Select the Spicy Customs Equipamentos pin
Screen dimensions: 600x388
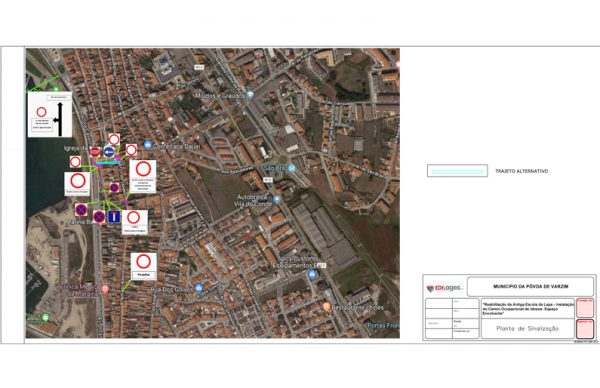[312, 274]
